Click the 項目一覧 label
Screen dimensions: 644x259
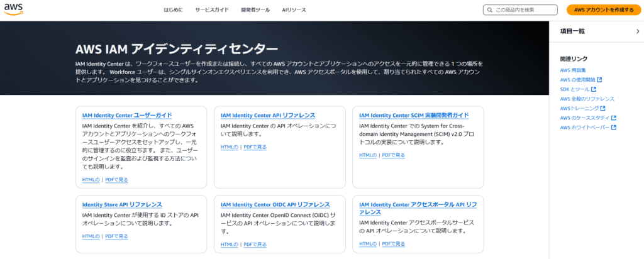[572, 31]
